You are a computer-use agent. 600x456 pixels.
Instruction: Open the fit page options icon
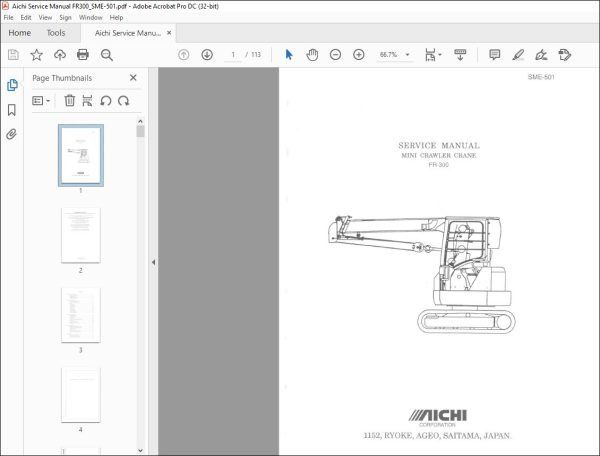tap(430, 55)
